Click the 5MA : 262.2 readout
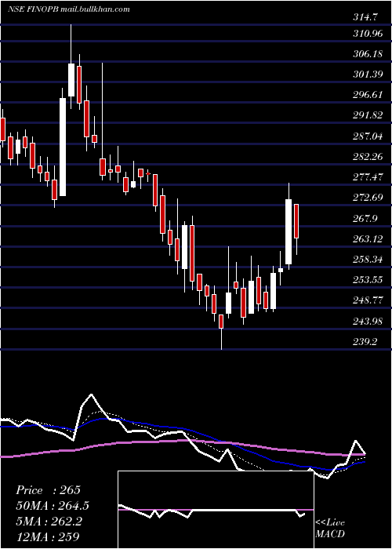 [x=49, y=522]
